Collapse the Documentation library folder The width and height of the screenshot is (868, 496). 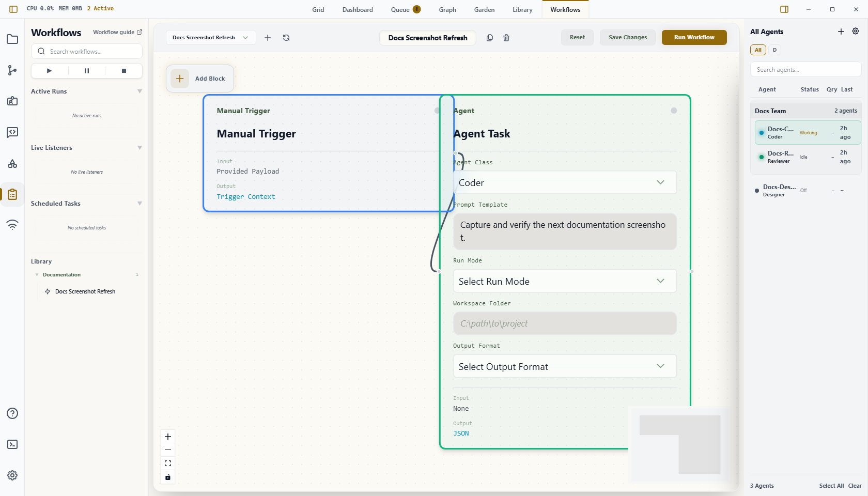click(37, 275)
